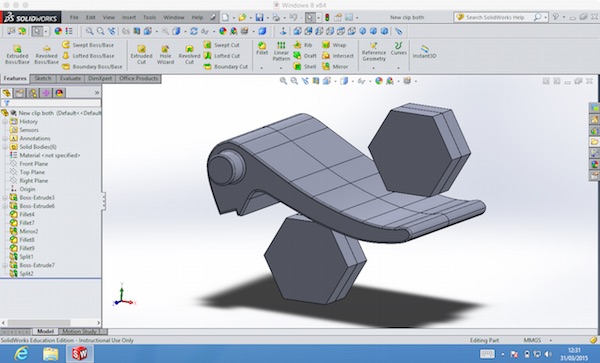Open the ConfigurationManager tab icon
This screenshot has height=363, width=600.
point(33,93)
